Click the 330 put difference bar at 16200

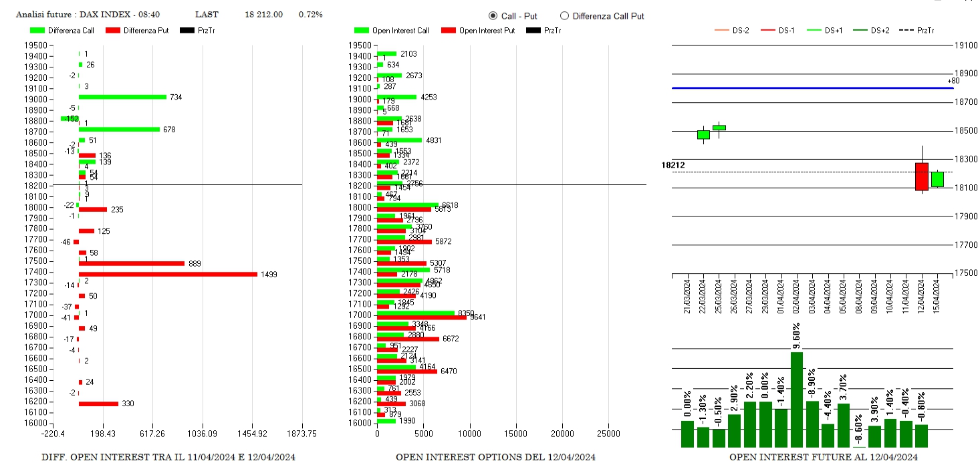click(x=98, y=404)
